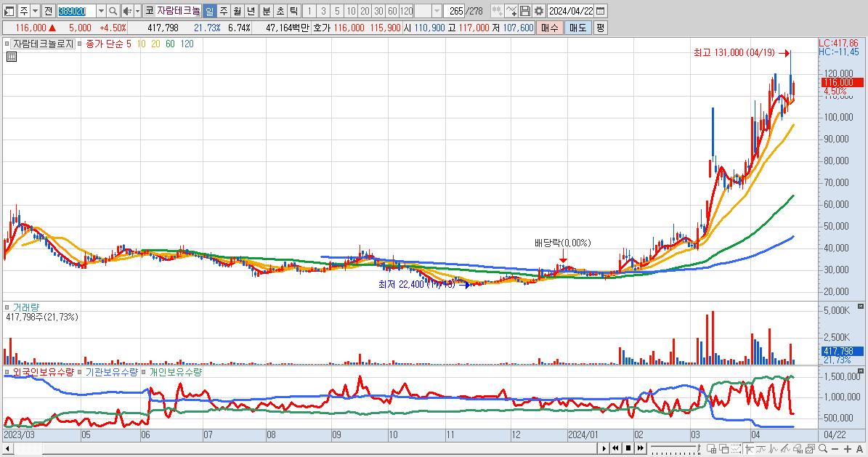Click the bar count field 265
Image resolution: width=868 pixels, height=457 pixels.
tap(455, 11)
